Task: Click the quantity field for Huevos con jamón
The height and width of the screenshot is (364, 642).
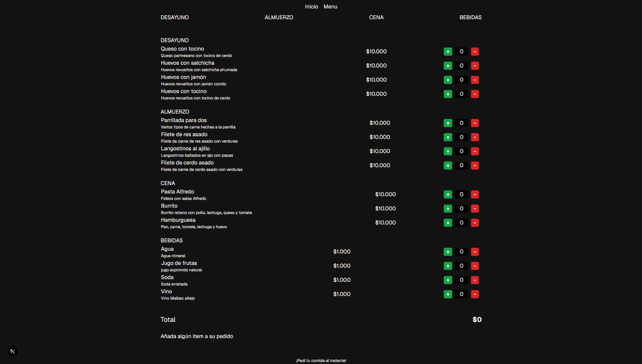Action: [461, 80]
